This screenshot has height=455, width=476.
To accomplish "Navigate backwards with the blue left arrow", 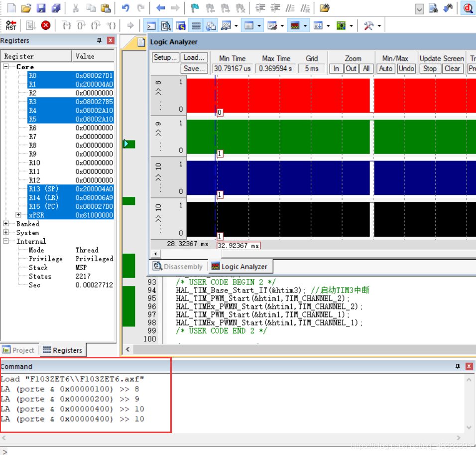I will (x=161, y=8).
